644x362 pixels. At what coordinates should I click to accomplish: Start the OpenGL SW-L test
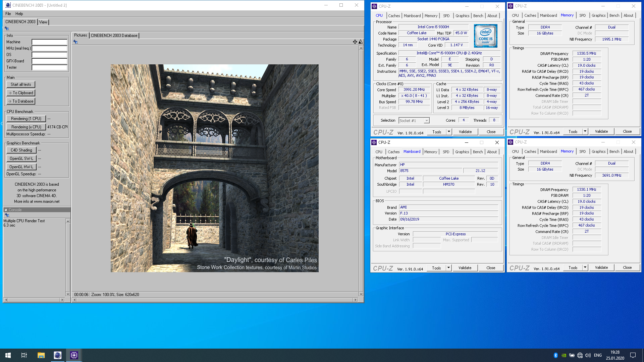[21, 159]
